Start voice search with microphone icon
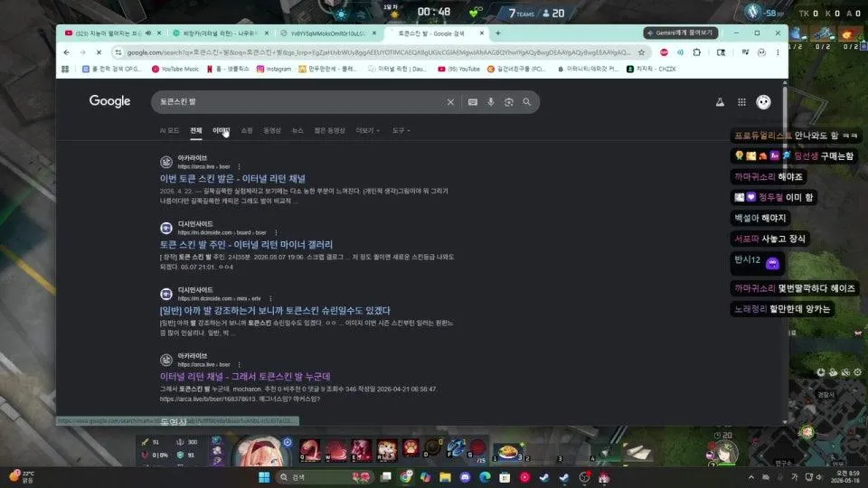868x488 pixels. (x=490, y=102)
